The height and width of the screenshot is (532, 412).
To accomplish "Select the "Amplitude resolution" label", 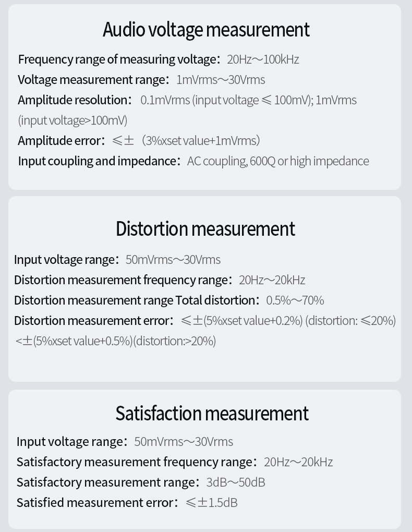I will [x=74, y=100].
